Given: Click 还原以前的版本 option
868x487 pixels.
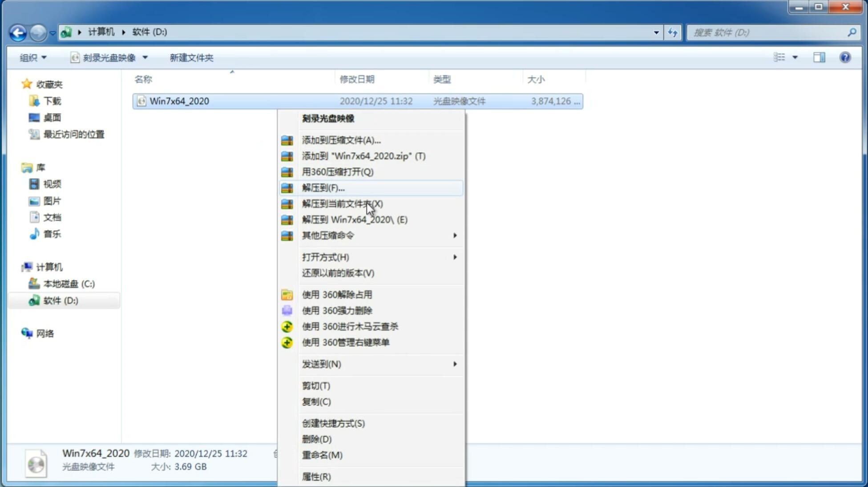Looking at the screenshot, I should (338, 273).
